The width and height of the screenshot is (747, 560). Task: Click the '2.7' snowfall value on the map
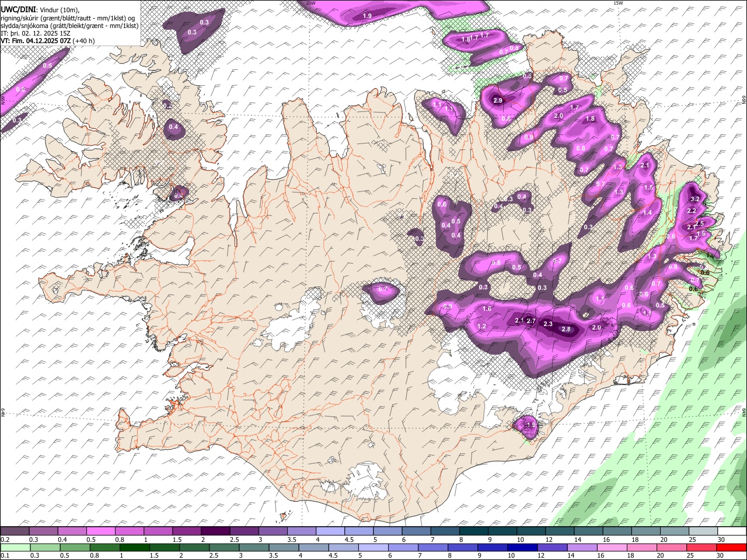[531, 321]
